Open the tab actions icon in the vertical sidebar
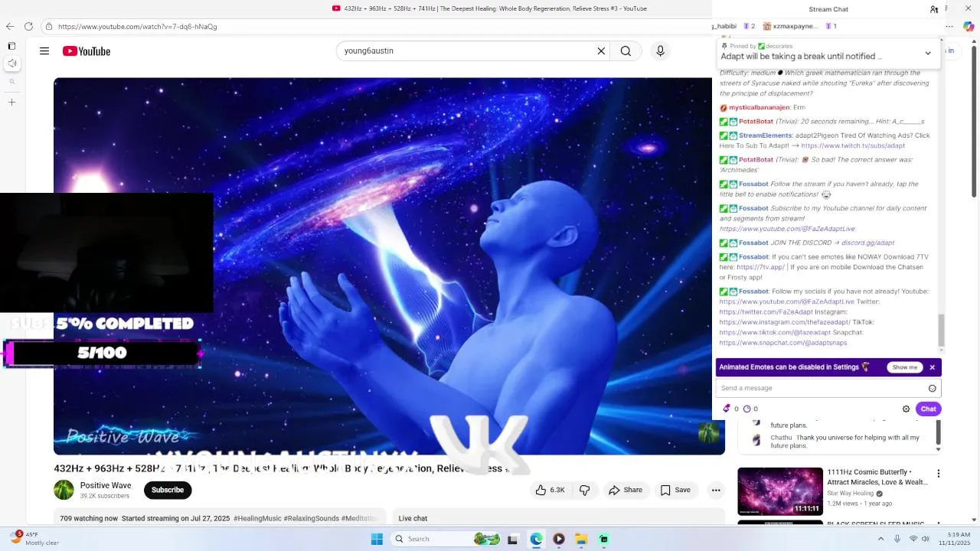The width and height of the screenshot is (980, 551). pyautogui.click(x=11, y=46)
